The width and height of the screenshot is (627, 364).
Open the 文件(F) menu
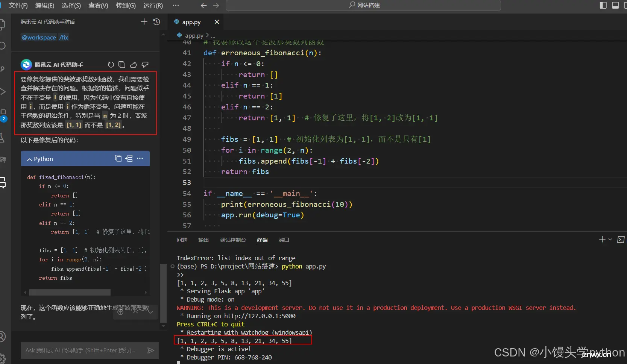pos(18,5)
